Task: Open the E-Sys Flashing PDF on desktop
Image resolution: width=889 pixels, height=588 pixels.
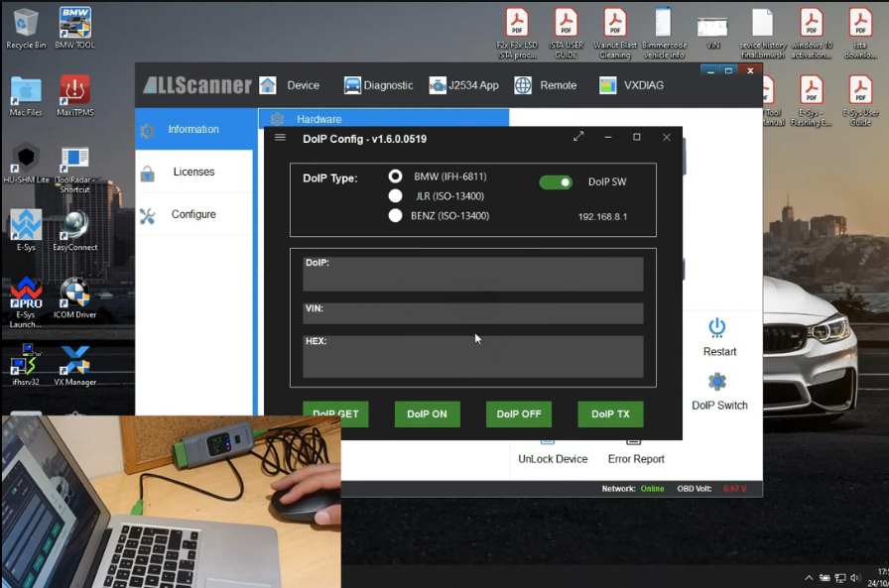Action: pos(812,101)
